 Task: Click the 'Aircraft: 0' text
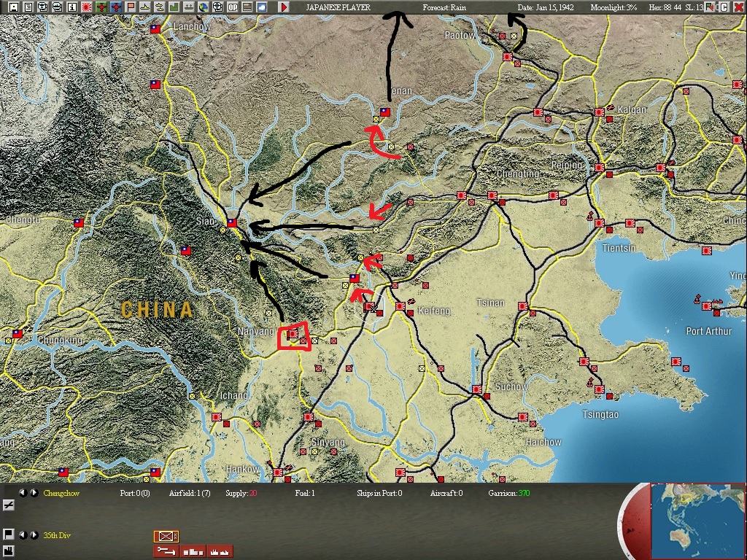coord(446,494)
